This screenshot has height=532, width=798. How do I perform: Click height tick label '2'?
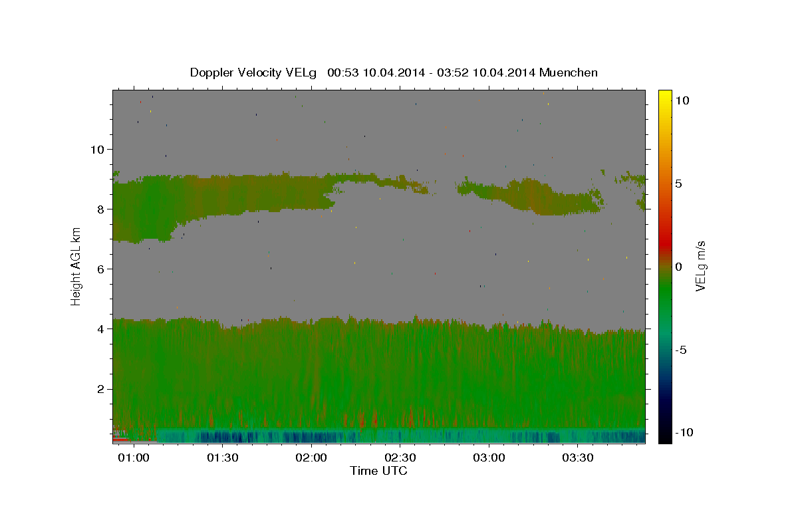pos(101,389)
